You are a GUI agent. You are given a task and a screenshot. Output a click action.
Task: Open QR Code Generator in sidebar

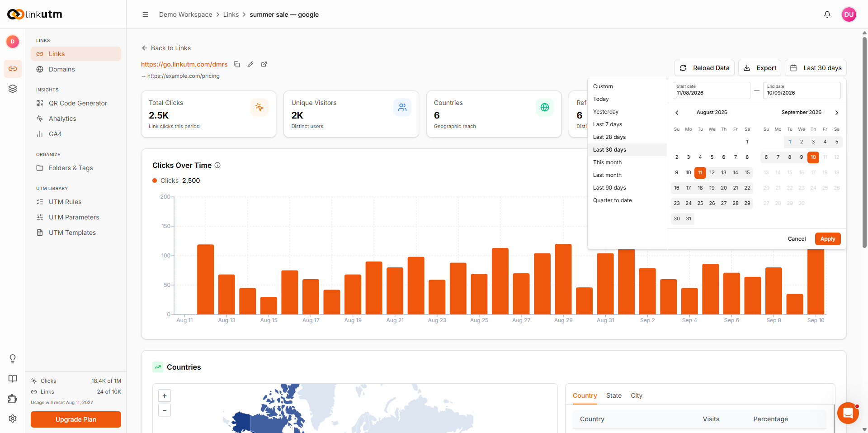point(76,103)
